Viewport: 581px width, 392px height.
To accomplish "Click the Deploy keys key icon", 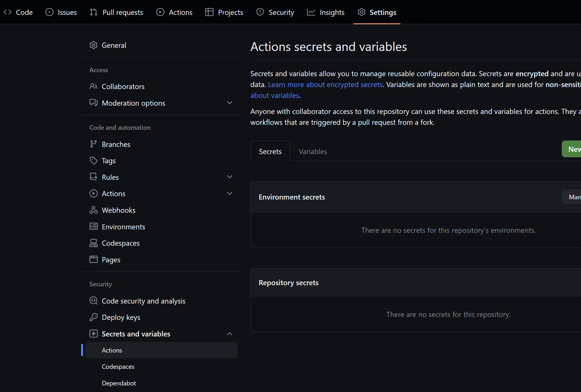I will point(93,317).
